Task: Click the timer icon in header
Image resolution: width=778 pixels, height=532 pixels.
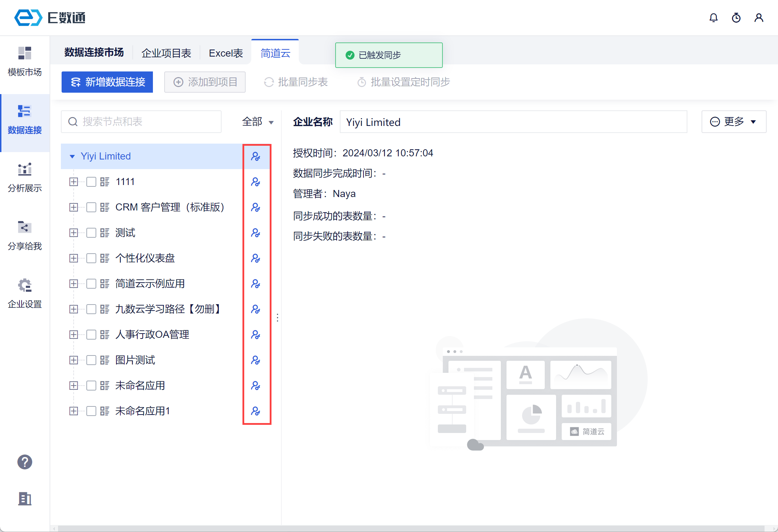Action: click(736, 18)
